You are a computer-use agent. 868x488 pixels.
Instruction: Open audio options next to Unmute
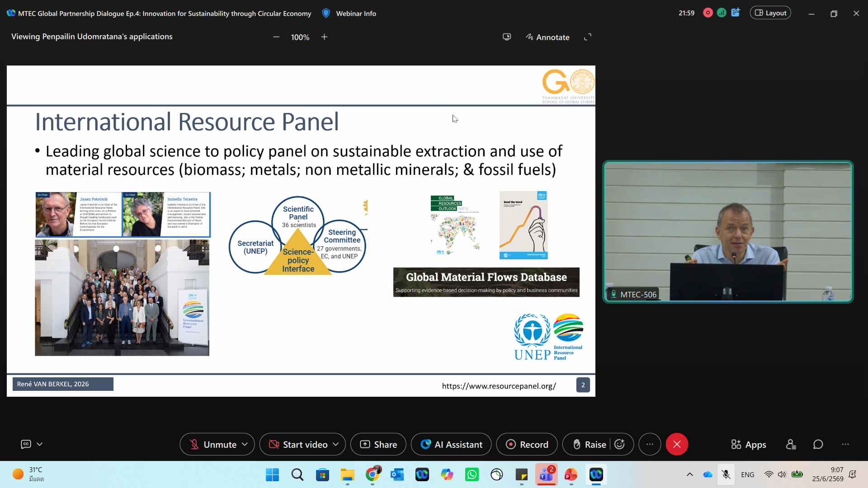point(245,445)
